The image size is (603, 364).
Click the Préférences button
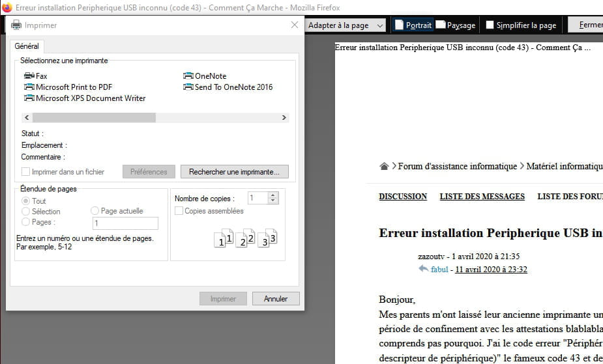click(x=149, y=172)
